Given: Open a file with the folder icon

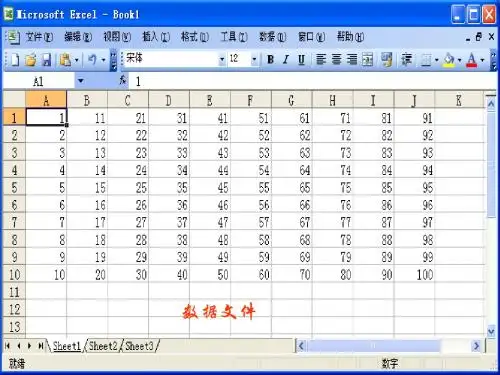Looking at the screenshot, I should 31,60.
